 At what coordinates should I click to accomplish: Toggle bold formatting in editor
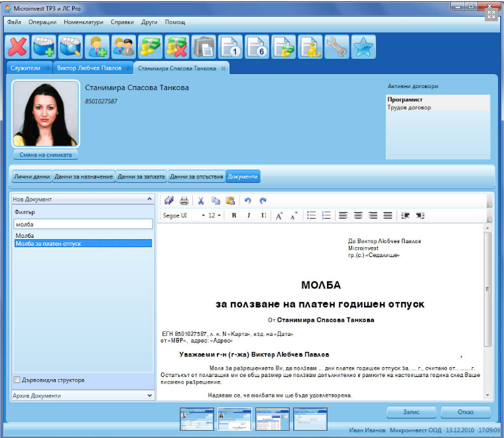[x=234, y=215]
